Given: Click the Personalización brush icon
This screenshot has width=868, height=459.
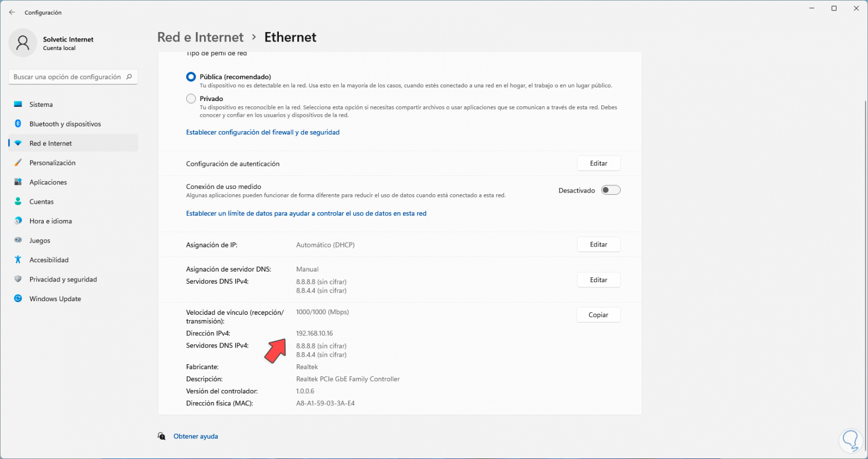Looking at the screenshot, I should point(18,163).
